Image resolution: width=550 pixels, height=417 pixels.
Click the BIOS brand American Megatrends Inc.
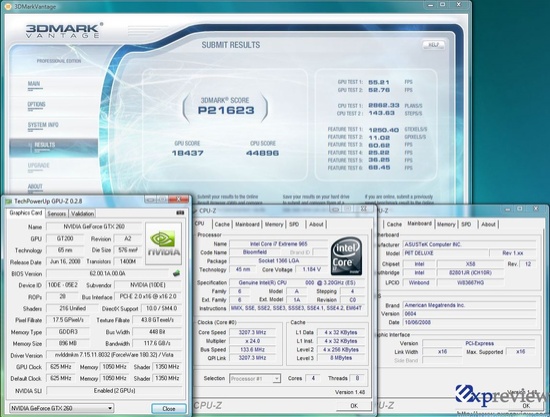point(469,305)
